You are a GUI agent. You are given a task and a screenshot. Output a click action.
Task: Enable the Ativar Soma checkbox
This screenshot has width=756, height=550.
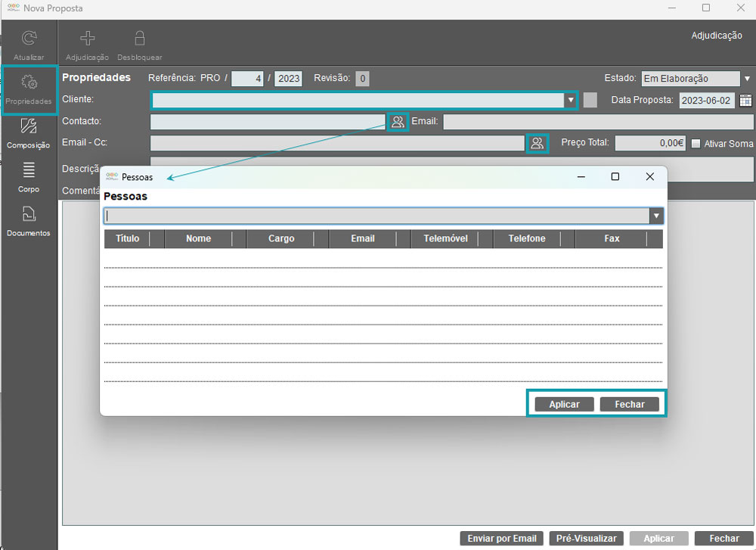(x=696, y=144)
